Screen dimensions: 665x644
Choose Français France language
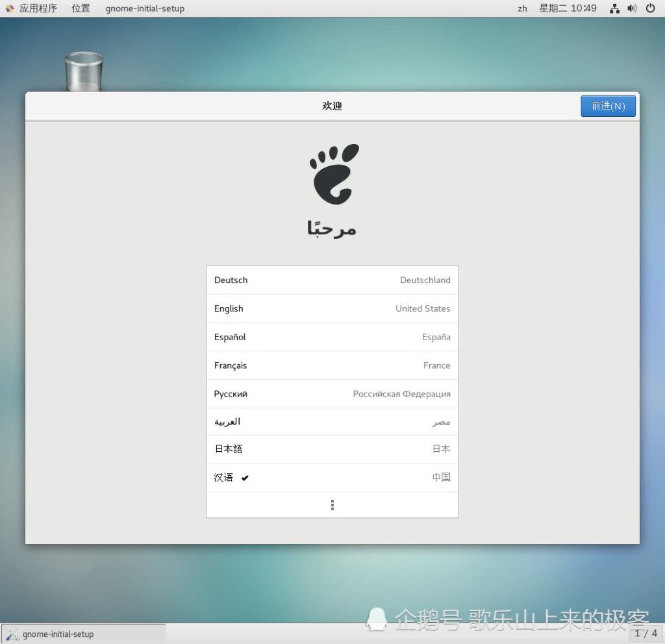[332, 365]
